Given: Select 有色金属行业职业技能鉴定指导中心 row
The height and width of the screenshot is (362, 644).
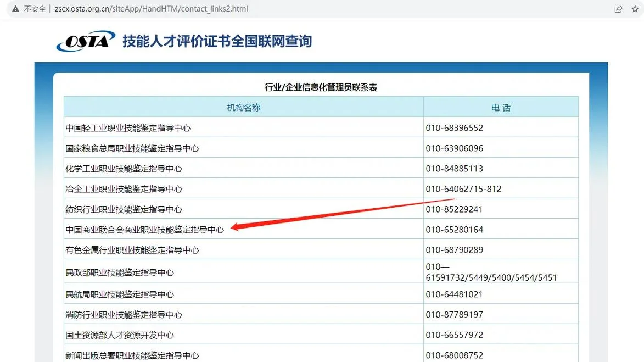Looking at the screenshot, I should 321,250.
